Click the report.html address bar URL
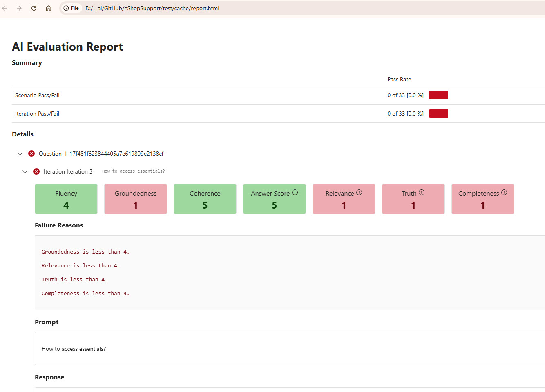 (152, 8)
